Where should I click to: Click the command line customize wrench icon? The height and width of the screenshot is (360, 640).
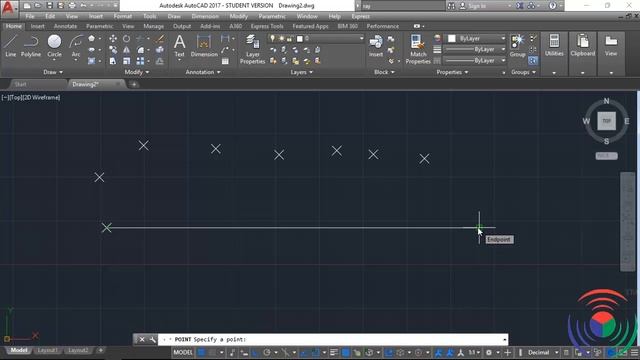pyautogui.click(x=153, y=340)
